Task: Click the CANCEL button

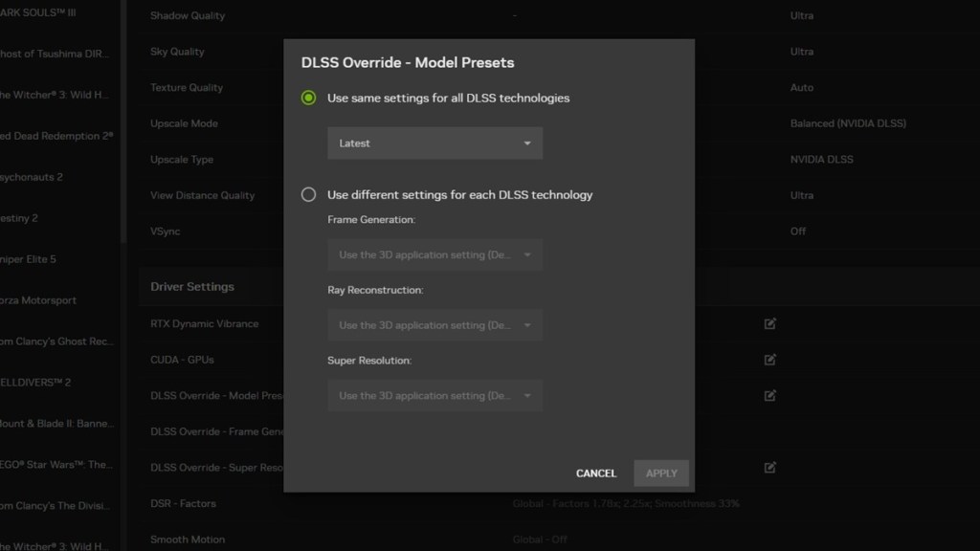Action: pyautogui.click(x=595, y=473)
